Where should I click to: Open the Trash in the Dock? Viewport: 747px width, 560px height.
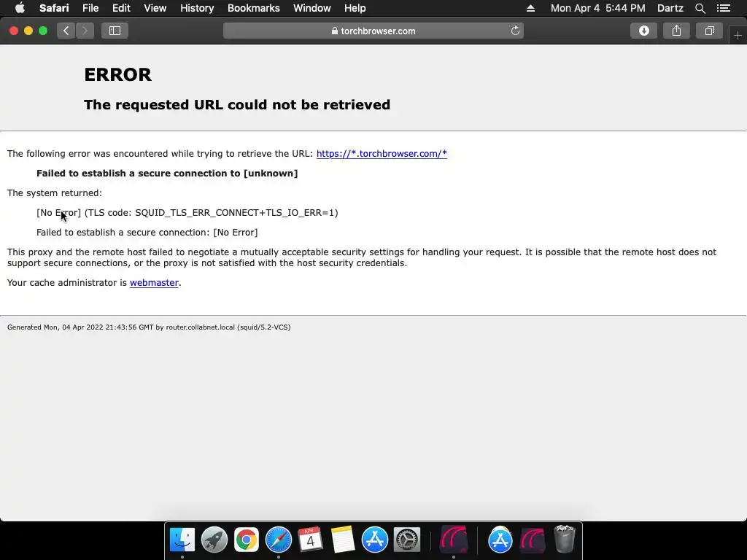pyautogui.click(x=565, y=540)
